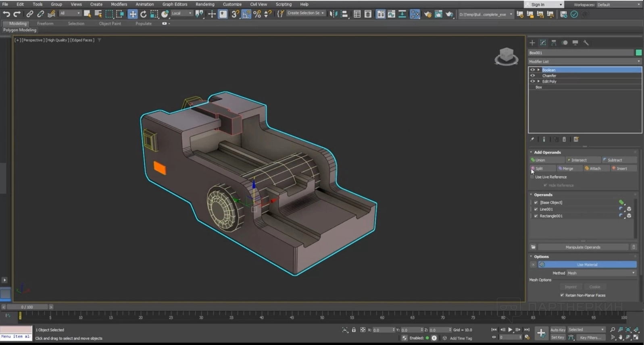The height and width of the screenshot is (345, 644).
Task: Disable Retain Non-Planar Faces checkbox
Action: click(x=562, y=295)
